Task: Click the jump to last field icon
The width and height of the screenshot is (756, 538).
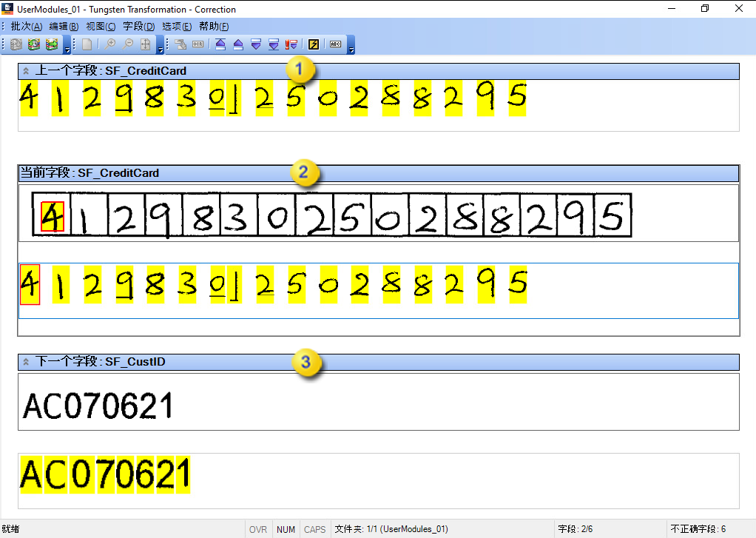Action: (274, 44)
